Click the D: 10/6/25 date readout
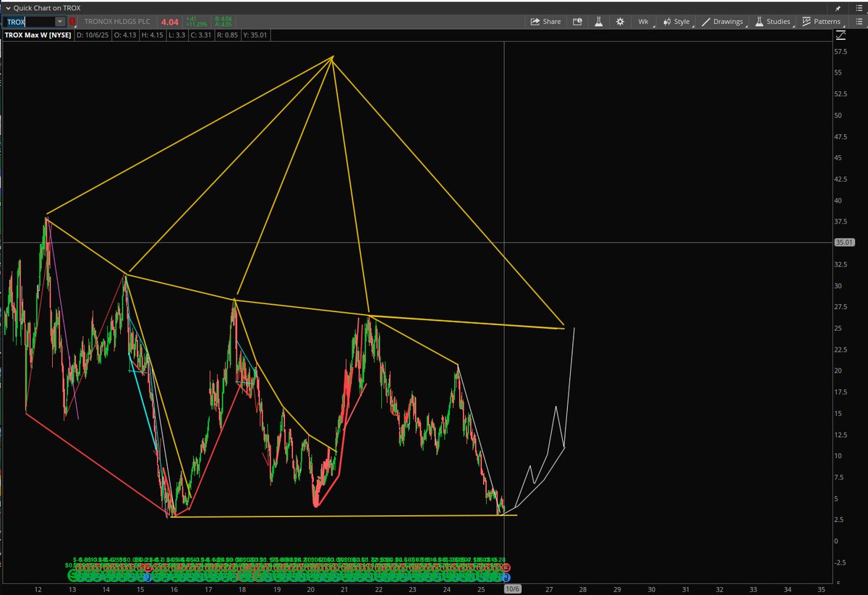Screen dimensions: 868x595 (x=93, y=35)
